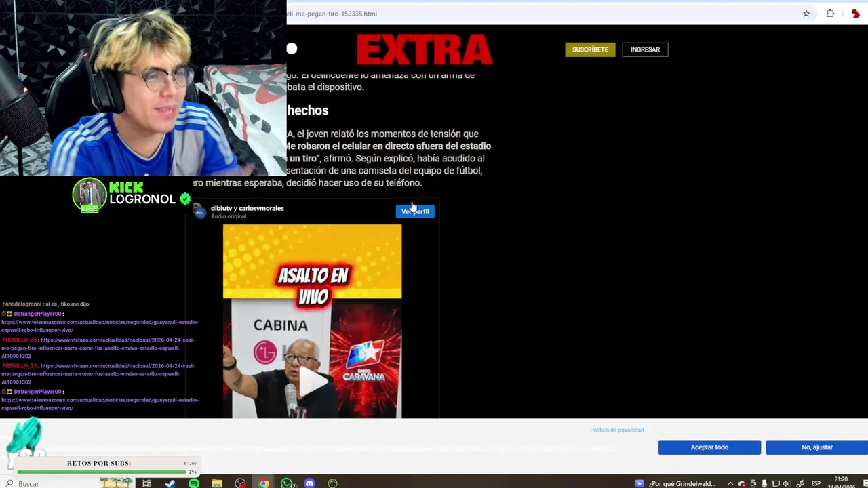
Task: Click the Fansdelogronol chat message
Action: [x=45, y=304]
